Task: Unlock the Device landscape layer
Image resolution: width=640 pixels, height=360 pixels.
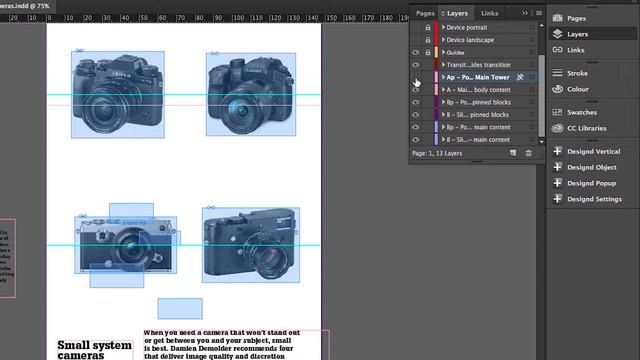Action: click(x=427, y=40)
